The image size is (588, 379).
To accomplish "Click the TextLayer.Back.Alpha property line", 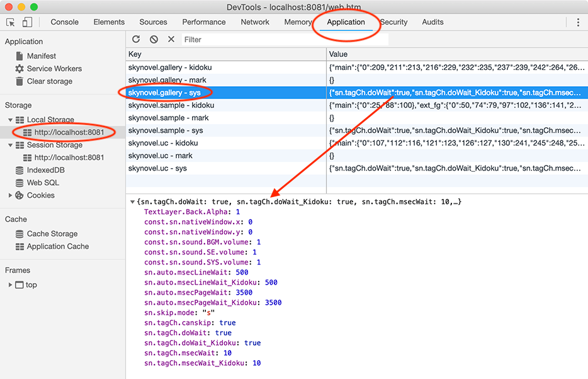I will (192, 212).
